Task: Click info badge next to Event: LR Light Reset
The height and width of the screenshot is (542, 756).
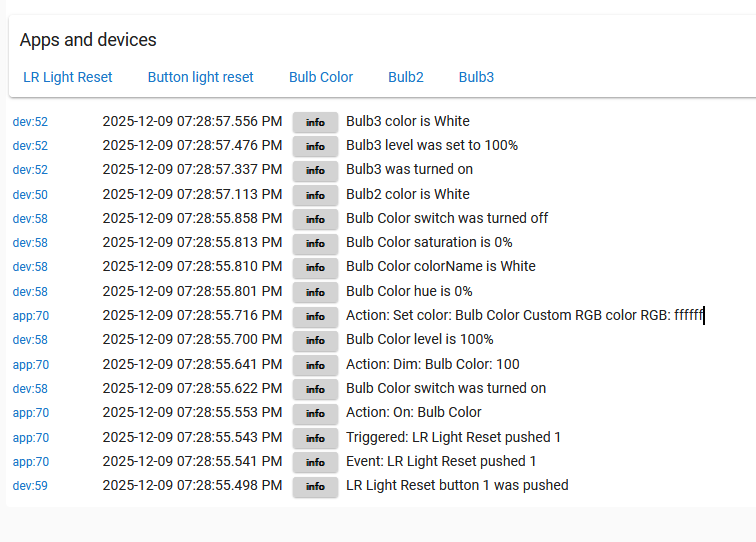Action: tap(315, 462)
